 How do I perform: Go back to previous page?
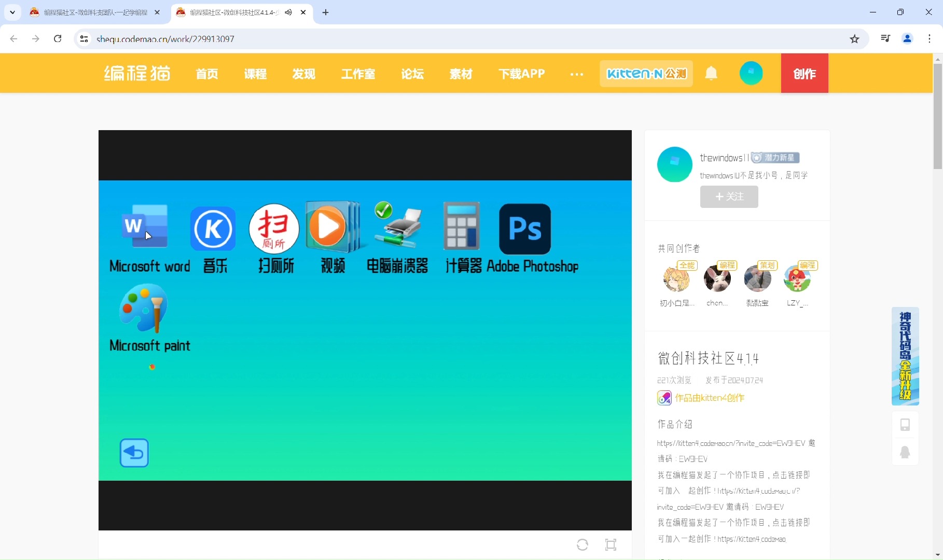14,38
